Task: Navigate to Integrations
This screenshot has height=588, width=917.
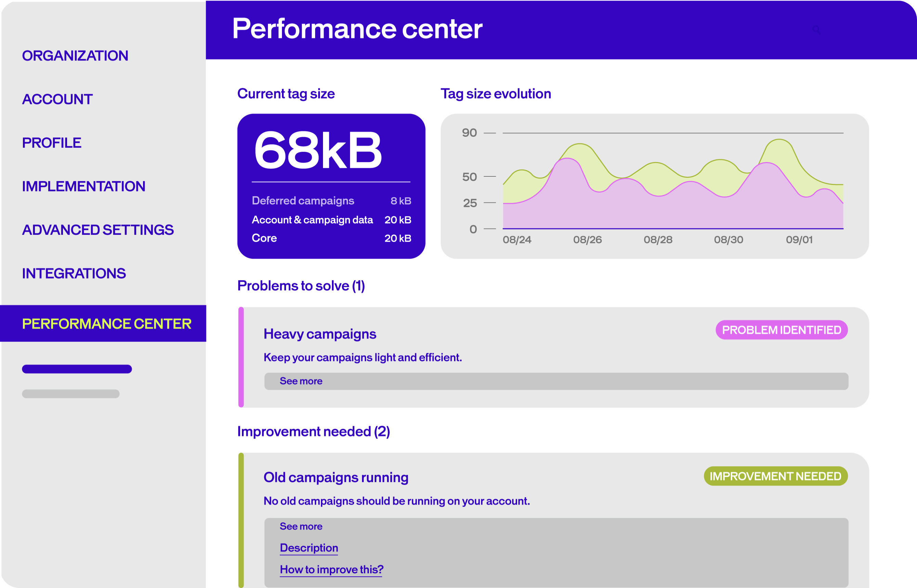Action: pyautogui.click(x=74, y=273)
